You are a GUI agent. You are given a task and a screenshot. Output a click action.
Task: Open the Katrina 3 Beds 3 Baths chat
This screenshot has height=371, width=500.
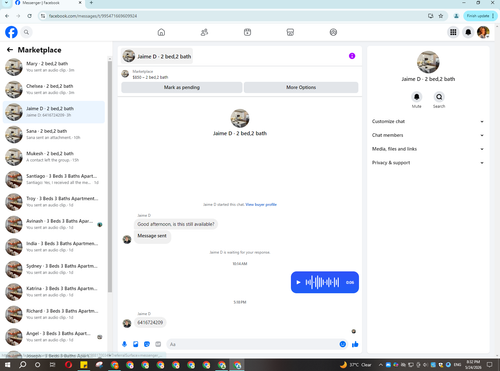[x=54, y=292]
